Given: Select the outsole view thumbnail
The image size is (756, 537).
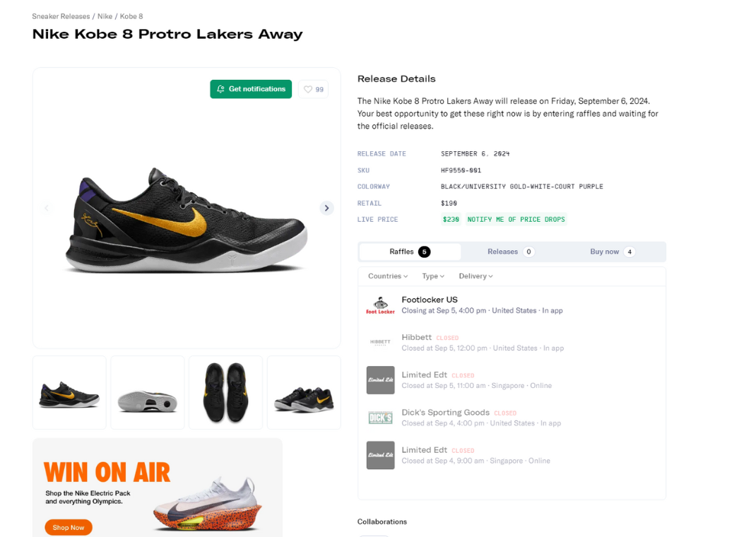Looking at the screenshot, I should tap(148, 392).
